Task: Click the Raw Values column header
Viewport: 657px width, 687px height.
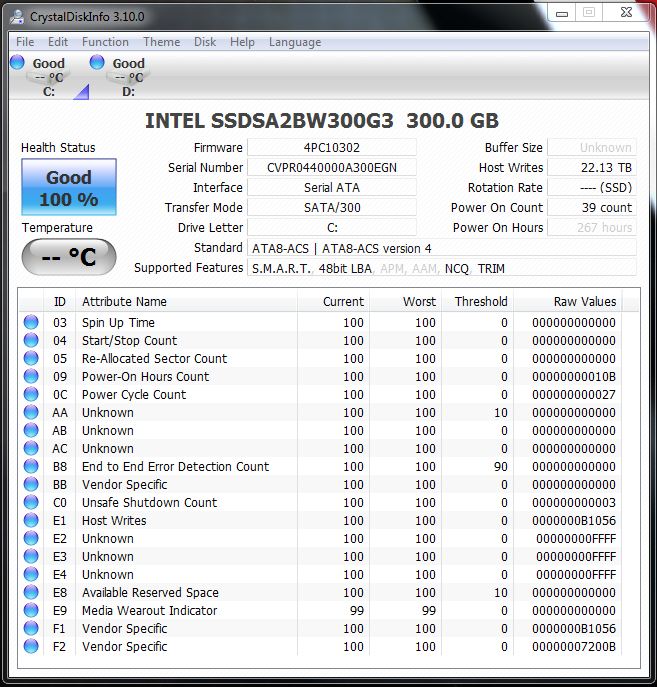Action: click(x=568, y=302)
